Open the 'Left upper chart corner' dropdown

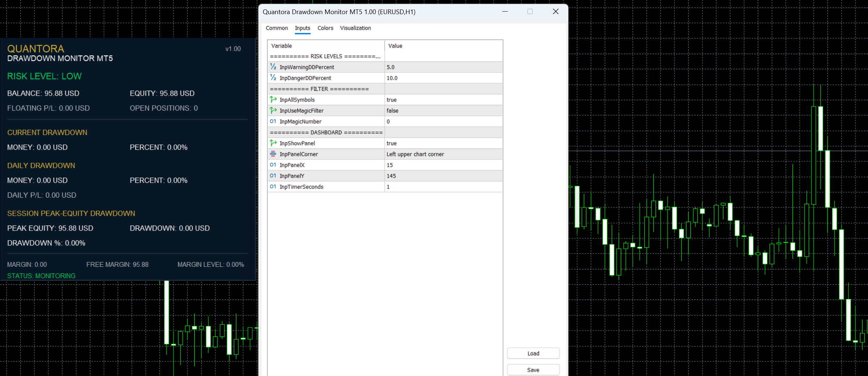coord(444,154)
